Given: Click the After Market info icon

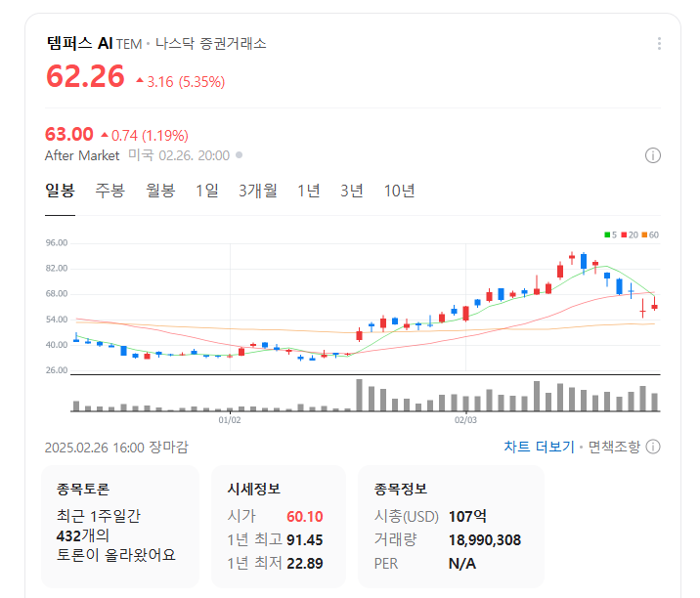Looking at the screenshot, I should (653, 155).
